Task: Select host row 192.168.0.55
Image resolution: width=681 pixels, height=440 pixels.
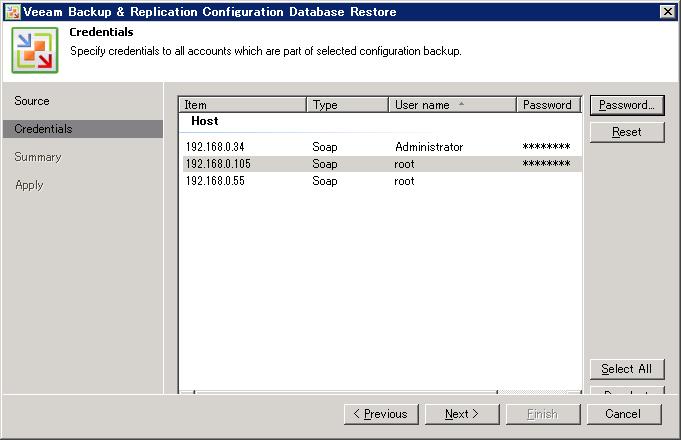Action: coord(382,181)
